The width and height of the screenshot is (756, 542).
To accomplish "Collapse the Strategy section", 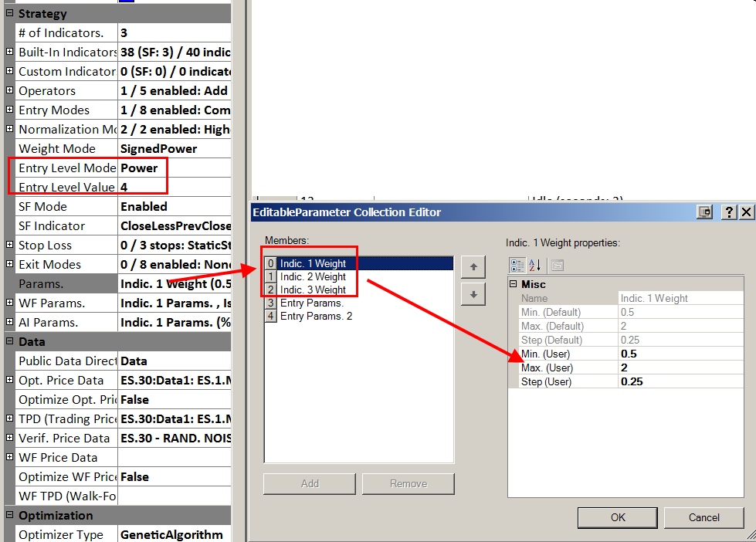I will [9, 13].
